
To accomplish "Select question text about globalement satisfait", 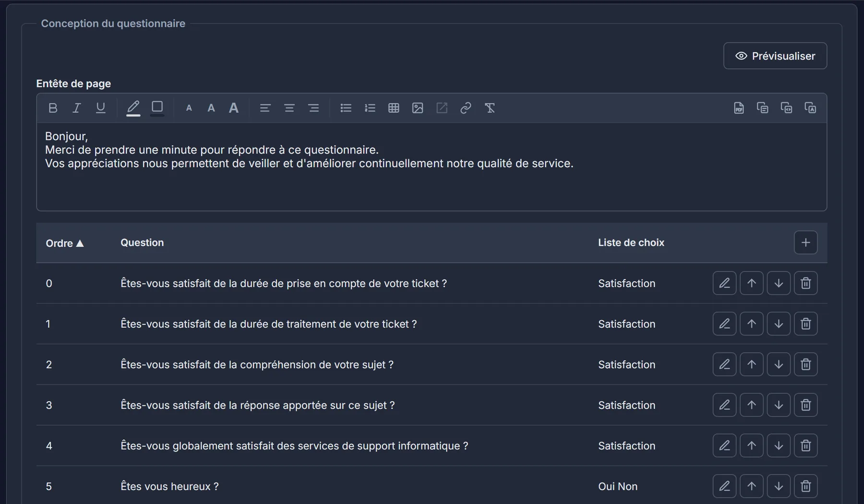I will coord(294,446).
